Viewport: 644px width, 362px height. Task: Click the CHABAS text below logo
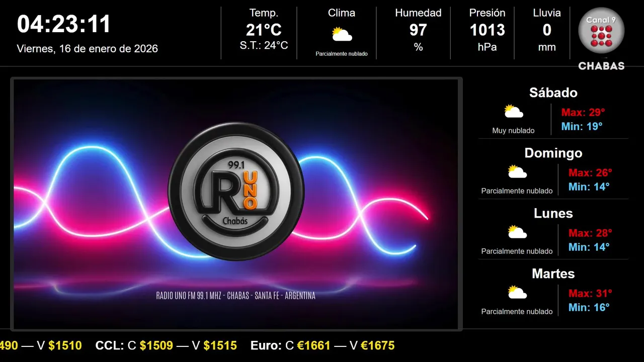pyautogui.click(x=601, y=66)
